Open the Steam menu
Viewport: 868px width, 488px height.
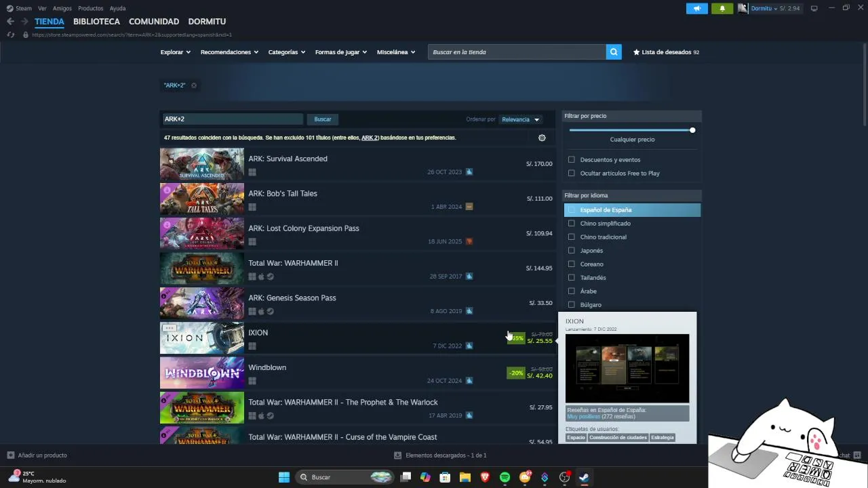pyautogui.click(x=24, y=8)
